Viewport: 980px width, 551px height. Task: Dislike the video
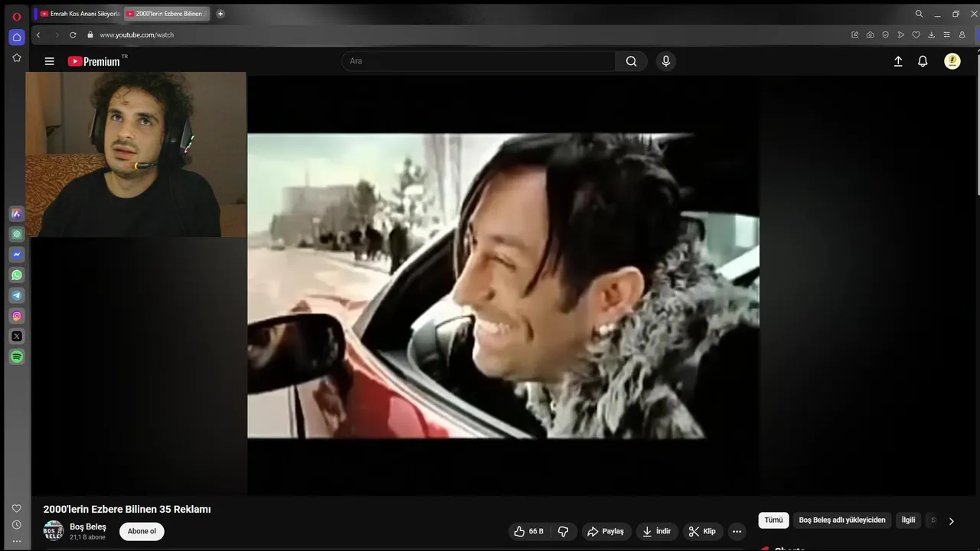[563, 531]
